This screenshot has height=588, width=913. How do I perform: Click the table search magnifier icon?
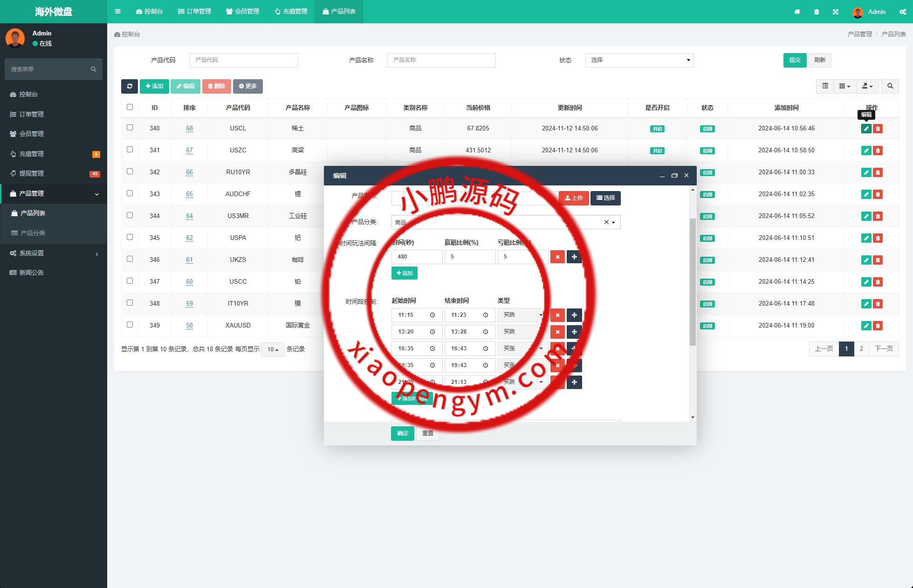click(890, 86)
